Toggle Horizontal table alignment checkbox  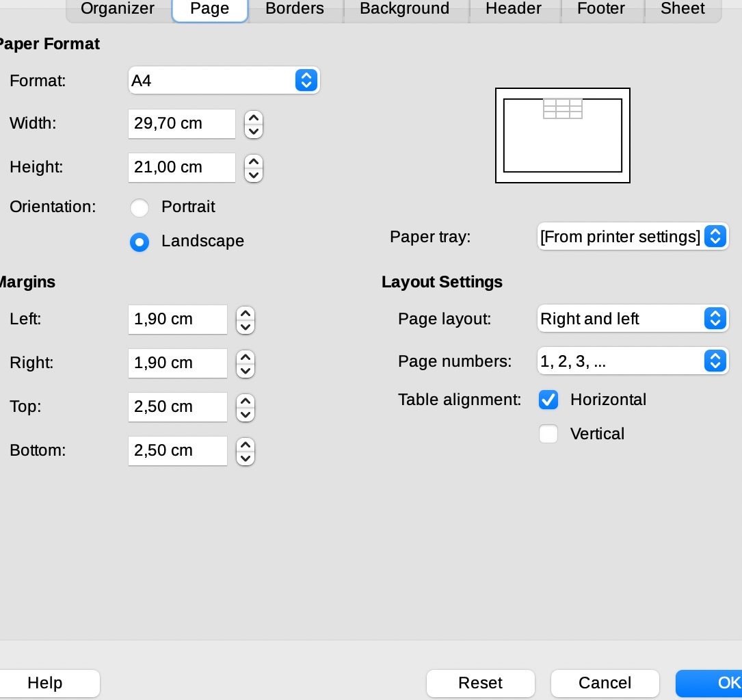548,400
